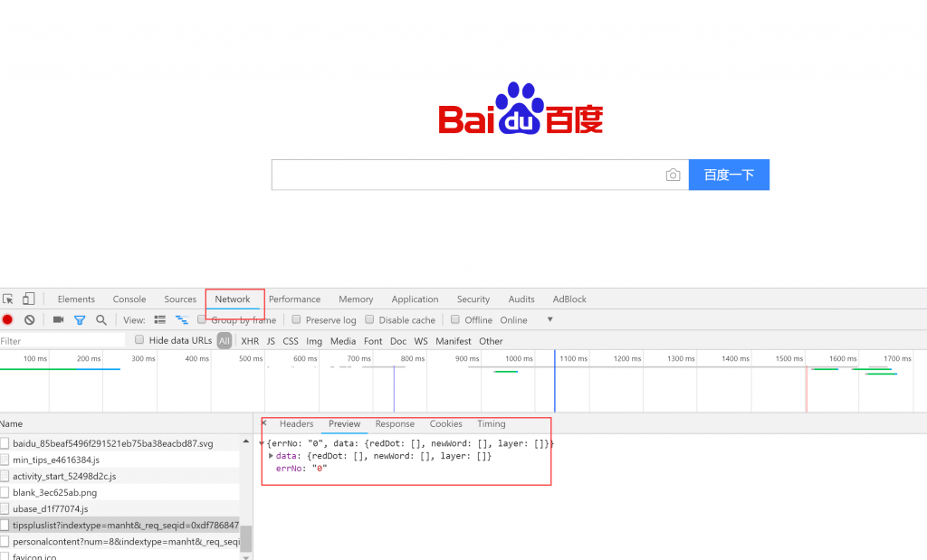Switch to large request rows view icon
This screenshot has width=927, height=560.
coord(159,319)
